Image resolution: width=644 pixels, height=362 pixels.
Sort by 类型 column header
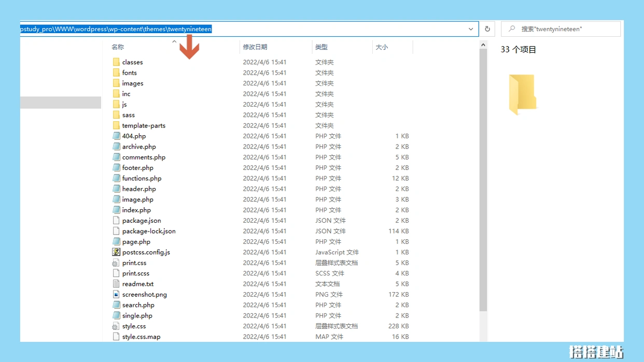pyautogui.click(x=321, y=47)
